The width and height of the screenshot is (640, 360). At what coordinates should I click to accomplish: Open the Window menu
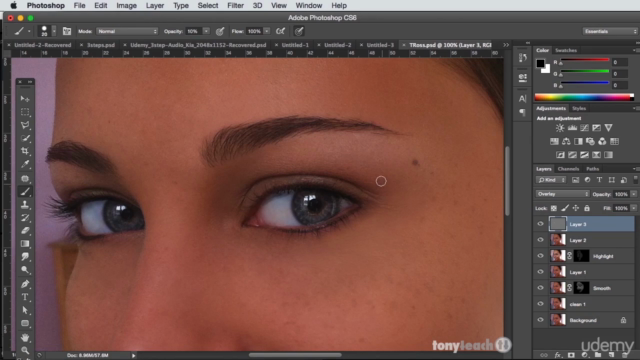click(x=309, y=5)
